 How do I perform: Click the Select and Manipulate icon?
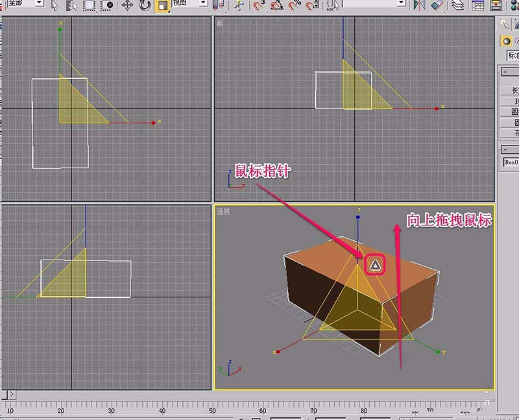click(x=239, y=5)
